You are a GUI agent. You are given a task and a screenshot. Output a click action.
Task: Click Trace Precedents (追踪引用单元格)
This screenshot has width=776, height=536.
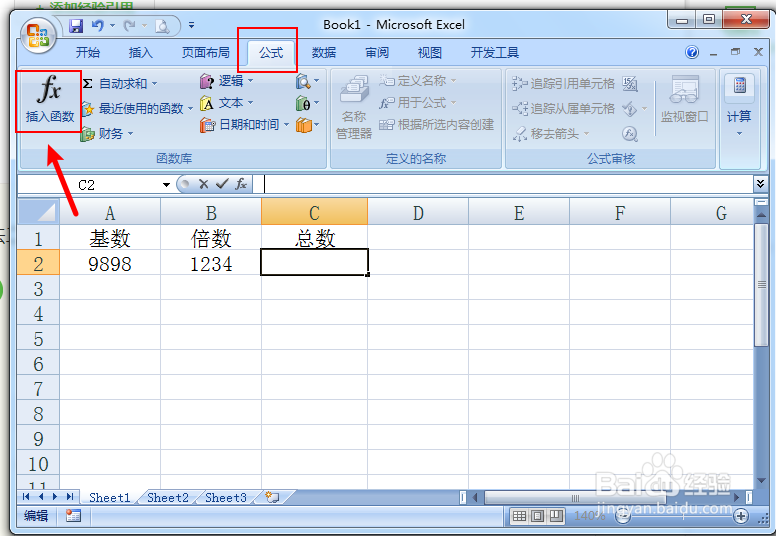(563, 83)
